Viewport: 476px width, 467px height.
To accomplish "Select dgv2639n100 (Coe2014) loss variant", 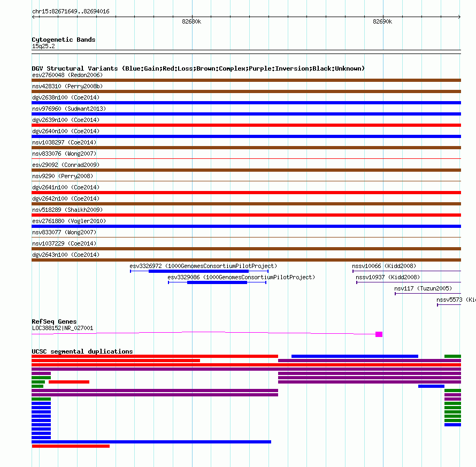I will tap(66, 120).
